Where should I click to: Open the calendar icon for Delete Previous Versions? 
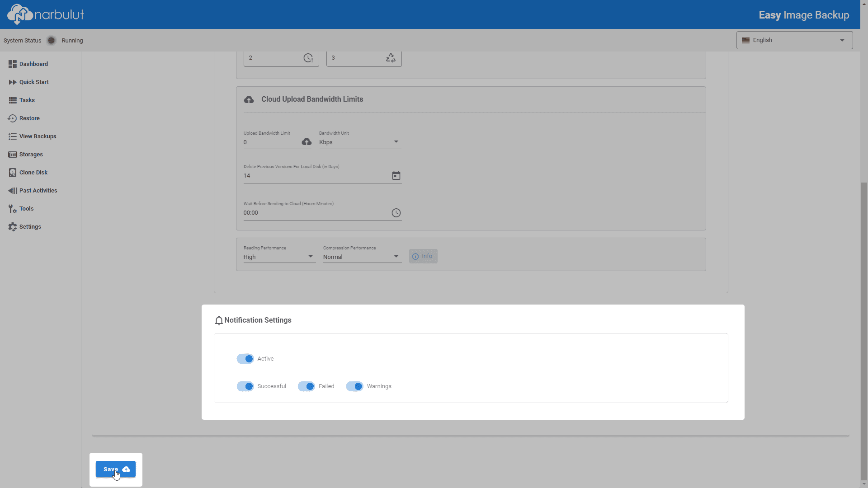tap(396, 175)
